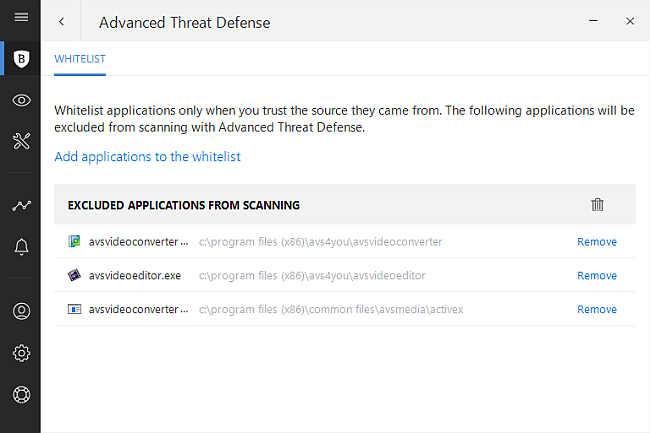
Task: Close the Advanced Threat Defense window
Action: click(630, 21)
